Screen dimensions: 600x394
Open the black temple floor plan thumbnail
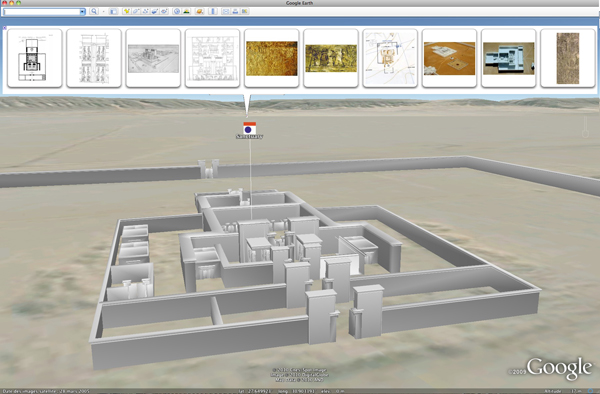(x=34, y=58)
